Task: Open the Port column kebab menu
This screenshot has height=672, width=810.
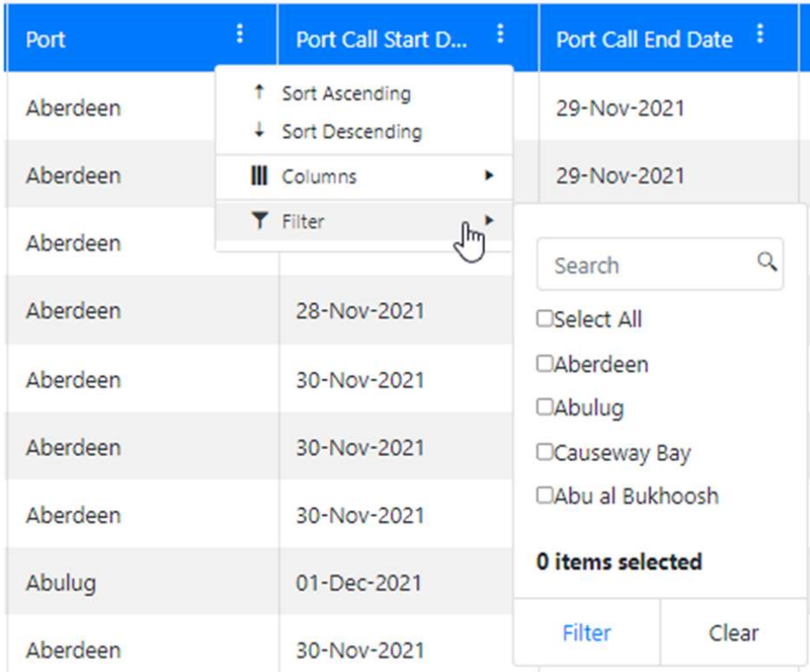Action: (x=240, y=34)
